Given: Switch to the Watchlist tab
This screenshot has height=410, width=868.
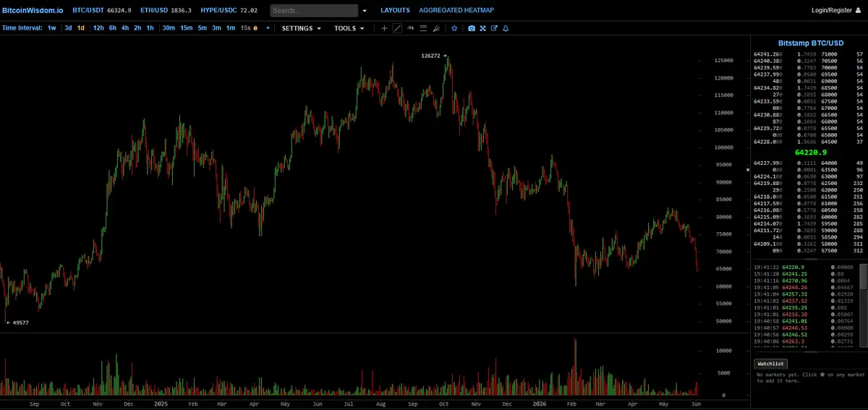Looking at the screenshot, I should (770, 364).
